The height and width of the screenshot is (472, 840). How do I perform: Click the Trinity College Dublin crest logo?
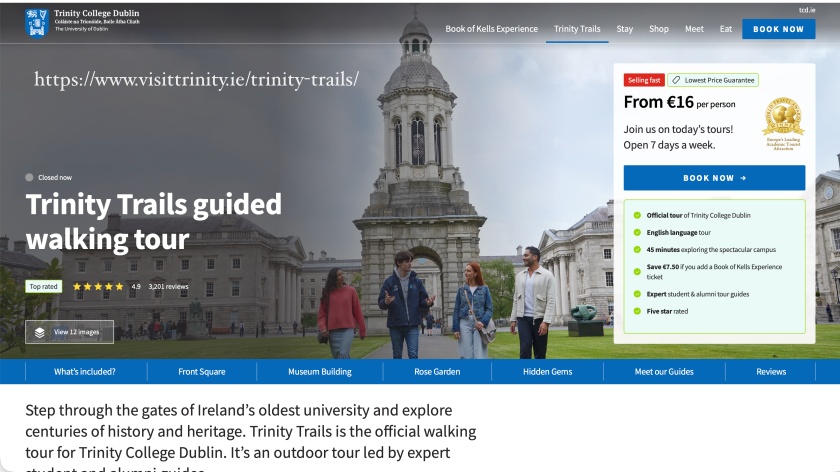tap(37, 21)
